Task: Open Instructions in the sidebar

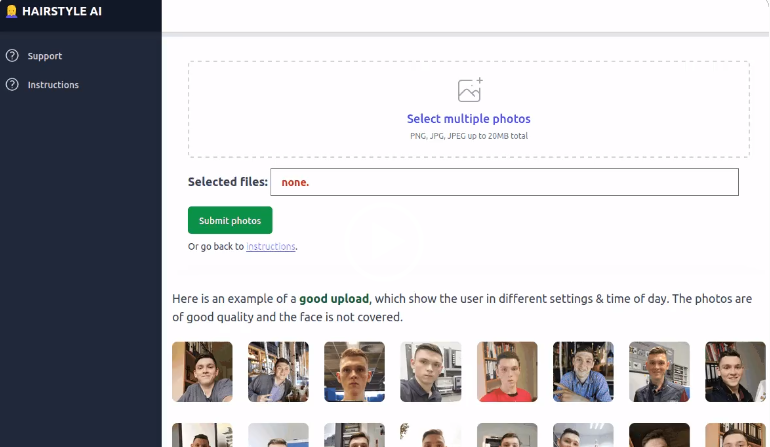Action: click(53, 85)
